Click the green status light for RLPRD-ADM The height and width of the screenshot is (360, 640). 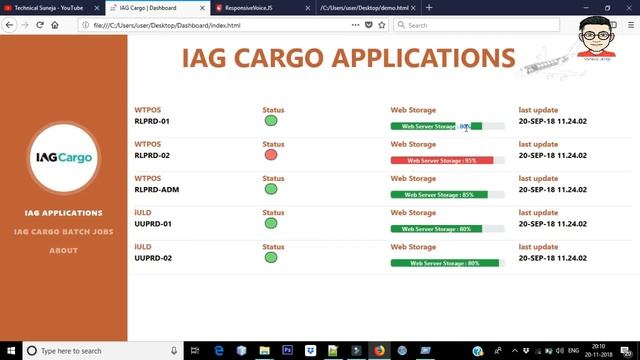pyautogui.click(x=271, y=189)
